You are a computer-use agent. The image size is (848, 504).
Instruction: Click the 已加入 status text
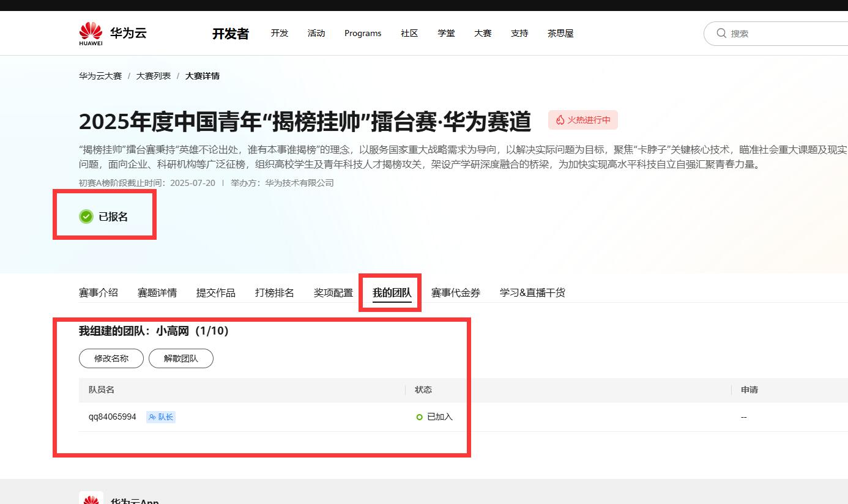tap(440, 417)
